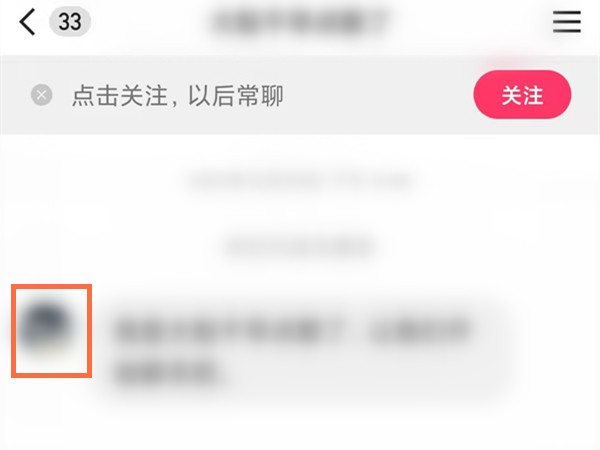Open the blurred sender avatar in orange box

[x=51, y=331]
